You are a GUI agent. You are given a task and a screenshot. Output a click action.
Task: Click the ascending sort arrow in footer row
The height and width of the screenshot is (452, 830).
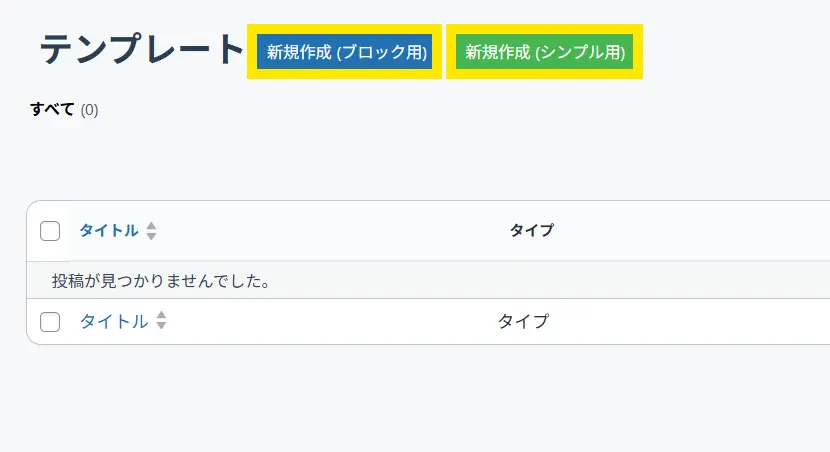click(161, 316)
